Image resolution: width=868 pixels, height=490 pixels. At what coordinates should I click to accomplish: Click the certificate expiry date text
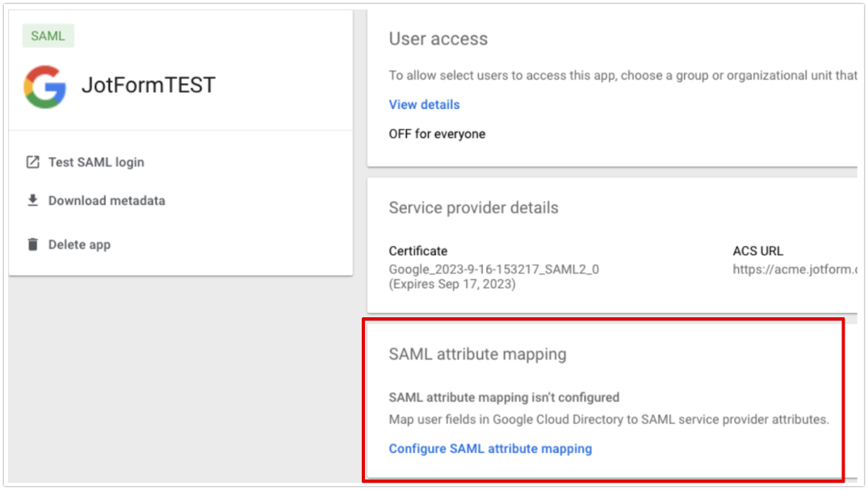(x=452, y=284)
